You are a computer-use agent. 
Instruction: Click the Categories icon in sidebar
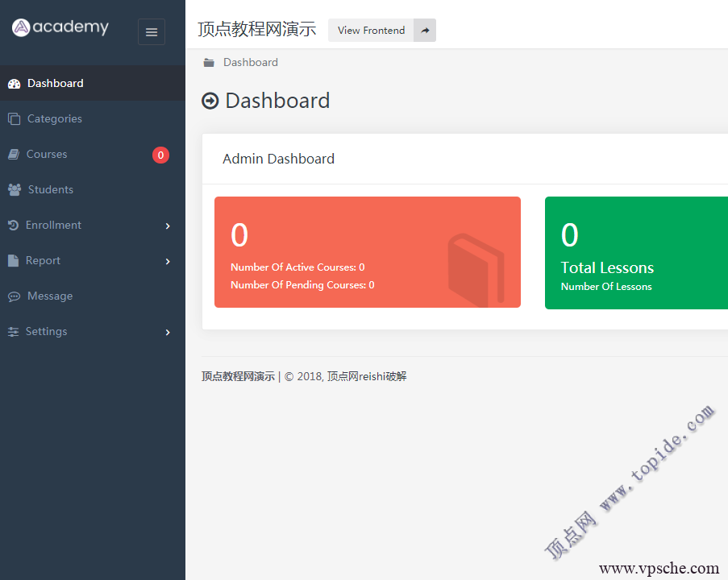coord(14,119)
